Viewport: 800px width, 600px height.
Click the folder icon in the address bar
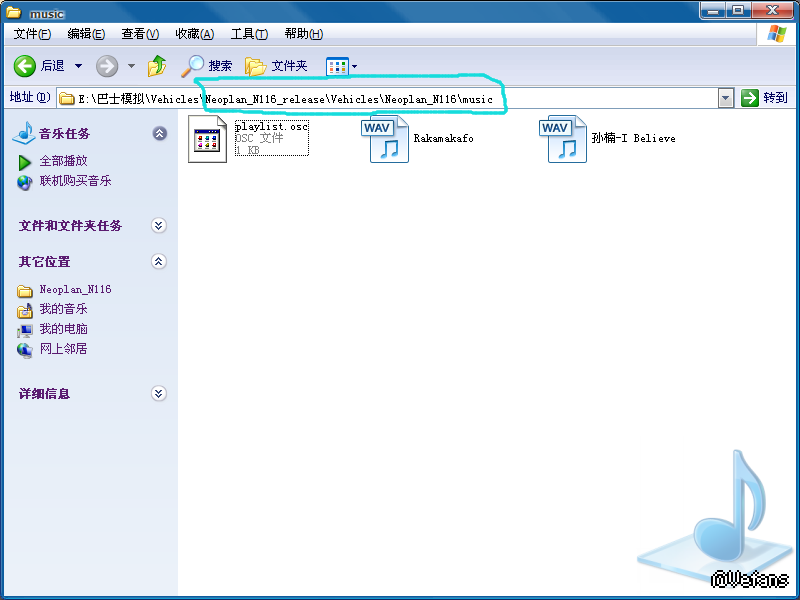67,98
